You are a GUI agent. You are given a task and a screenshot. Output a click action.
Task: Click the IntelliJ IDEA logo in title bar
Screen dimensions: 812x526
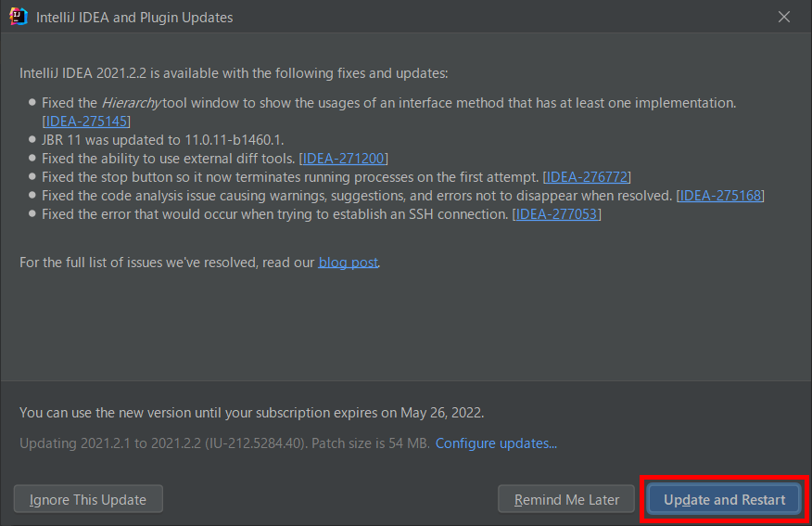pos(19,17)
